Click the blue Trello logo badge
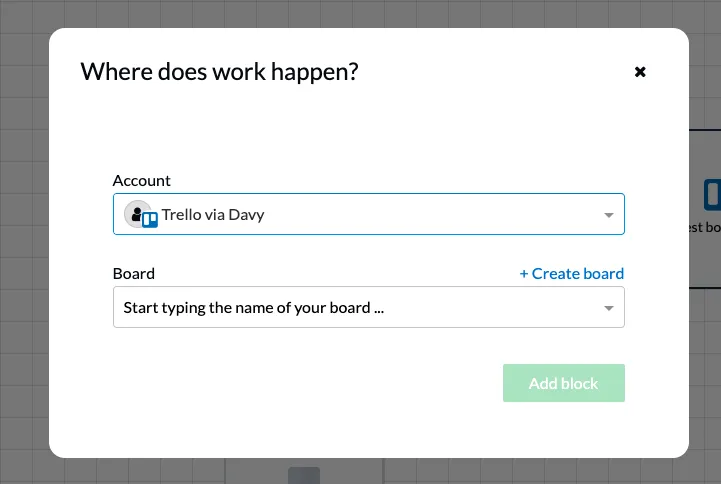 [x=150, y=219]
